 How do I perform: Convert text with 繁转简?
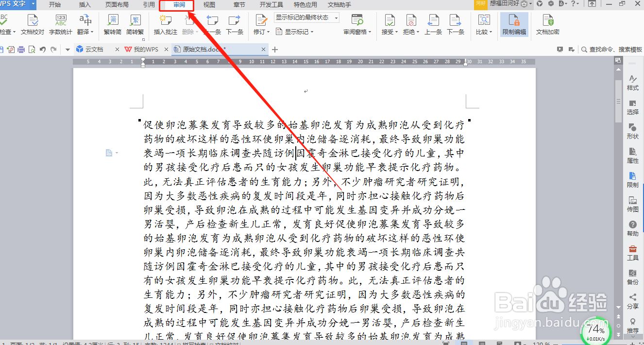tap(113, 24)
